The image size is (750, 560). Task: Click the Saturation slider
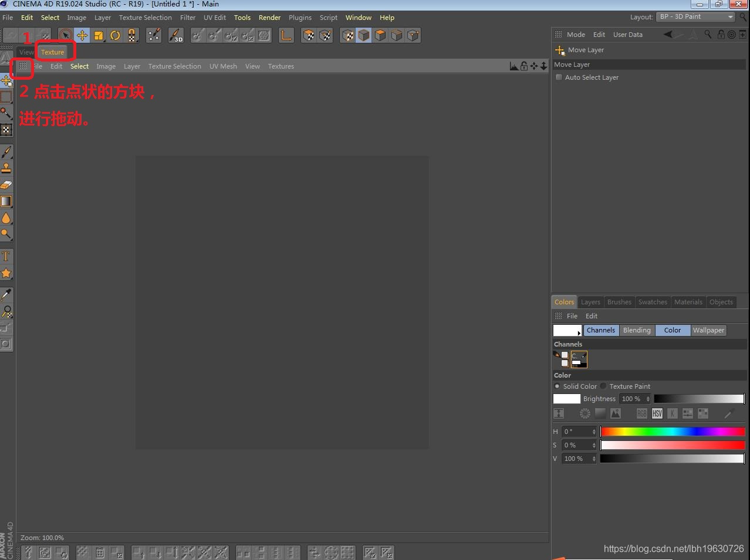[x=673, y=445]
